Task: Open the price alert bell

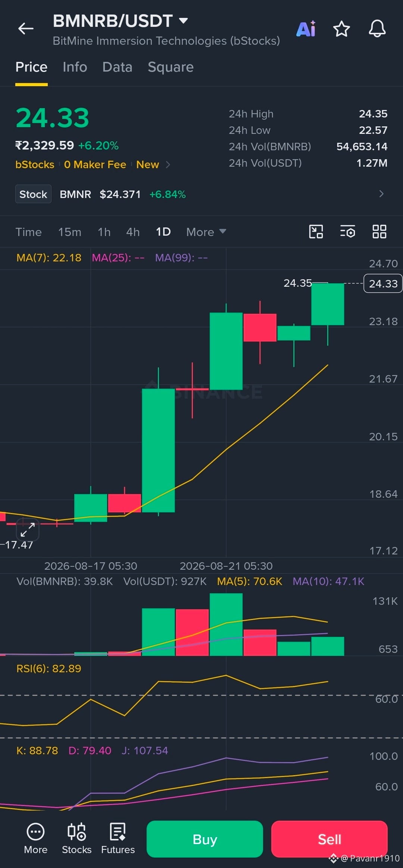Action: (377, 29)
